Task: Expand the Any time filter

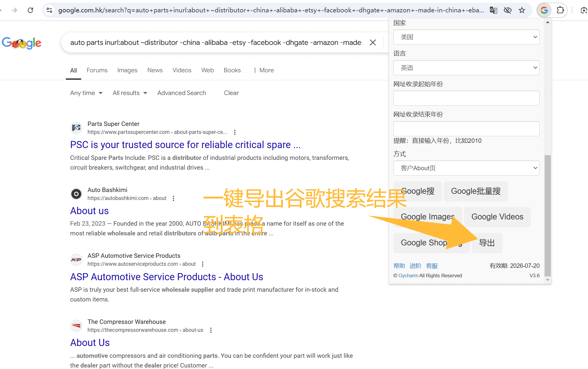Action: click(x=86, y=93)
